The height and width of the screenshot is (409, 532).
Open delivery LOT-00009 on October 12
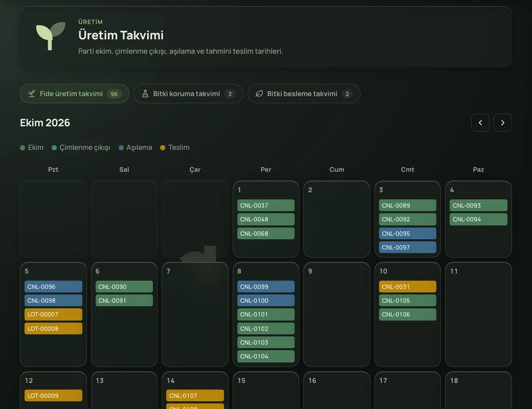click(x=53, y=395)
